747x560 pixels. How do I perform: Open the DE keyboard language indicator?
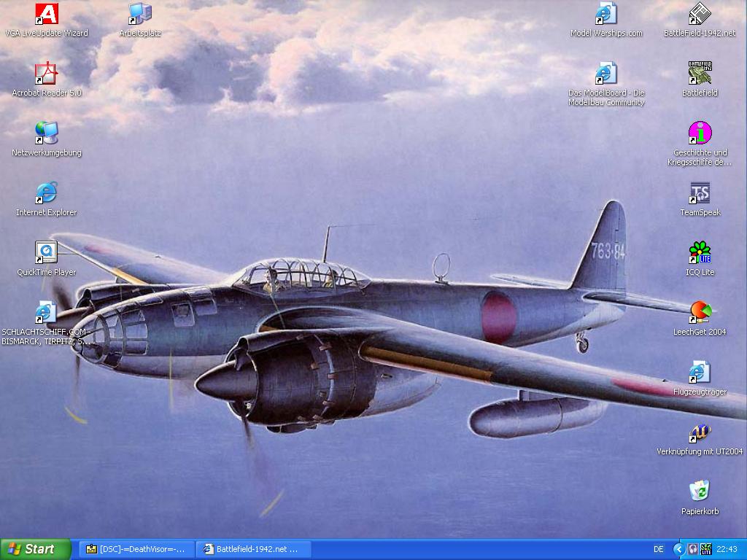point(659,550)
